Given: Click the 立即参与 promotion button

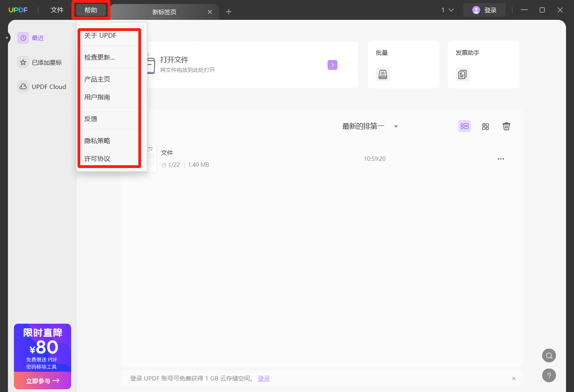Looking at the screenshot, I should [x=43, y=381].
